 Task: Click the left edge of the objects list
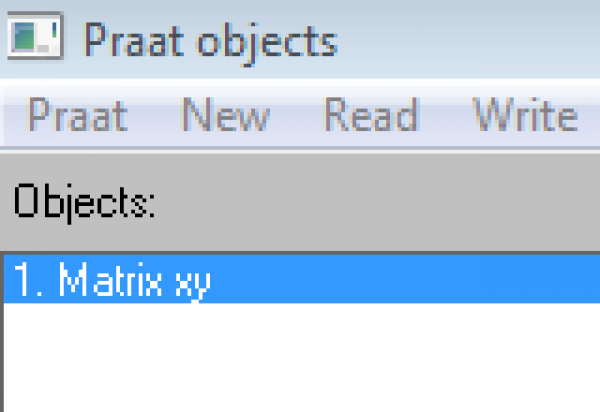click(x=6, y=350)
